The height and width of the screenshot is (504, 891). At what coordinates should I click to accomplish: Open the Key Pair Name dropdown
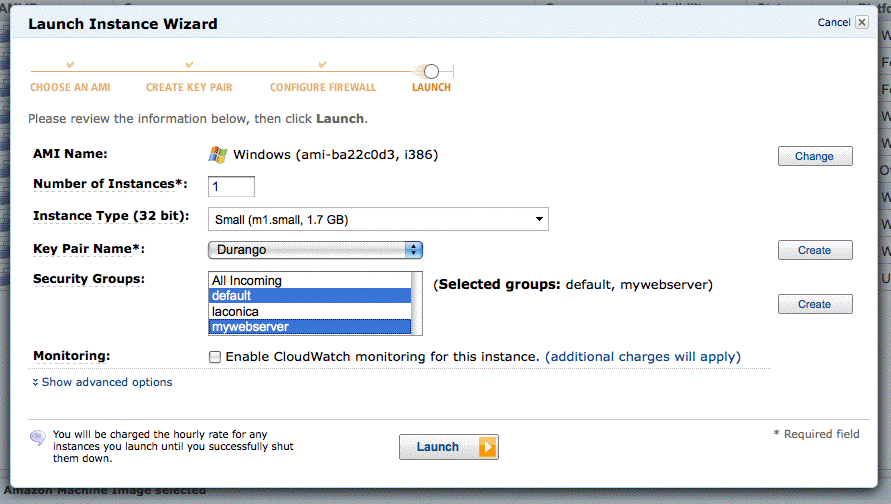[x=315, y=250]
